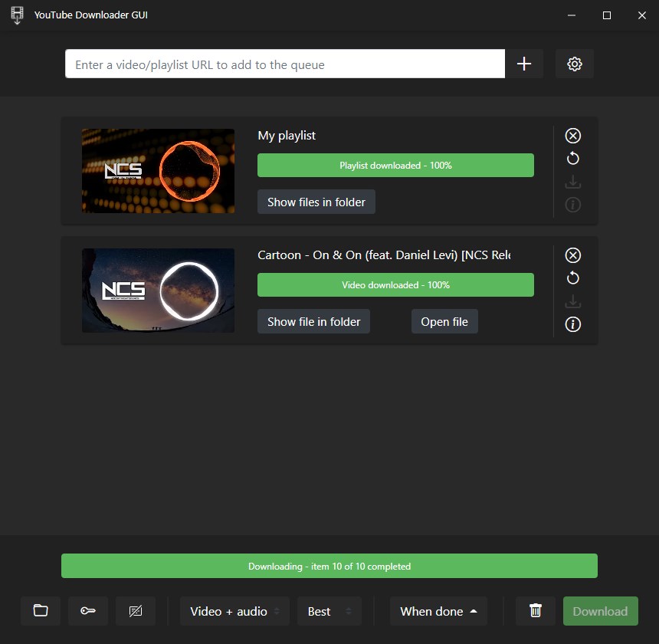Viewport: 659px width, 644px height.
Task: Click the Playlist downloaded - 100% progress bar
Action: (395, 165)
